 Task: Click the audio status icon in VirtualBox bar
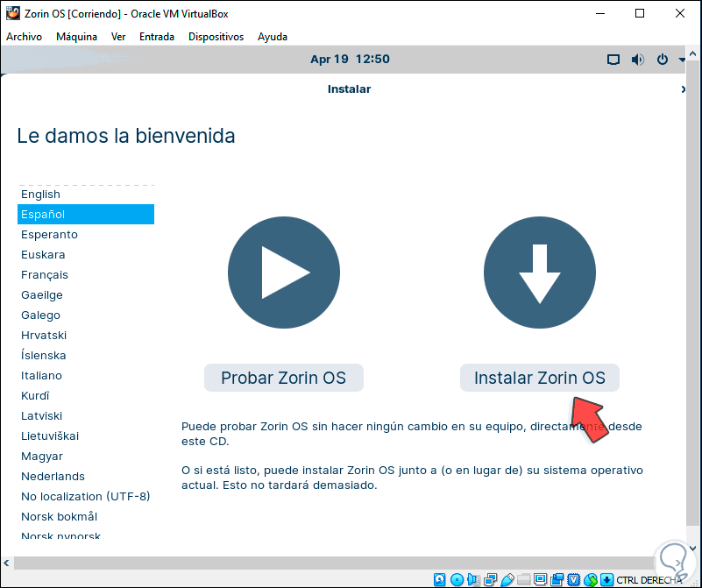(x=473, y=579)
